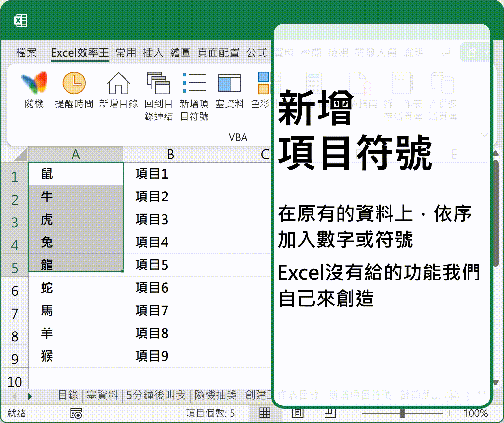Switch to the 插入 ribbon tab

click(153, 53)
